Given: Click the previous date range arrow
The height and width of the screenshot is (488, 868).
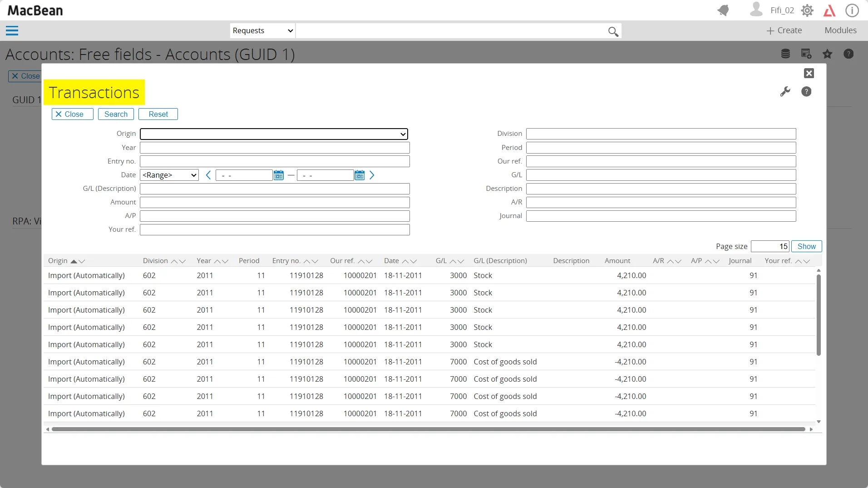Looking at the screenshot, I should [x=208, y=175].
